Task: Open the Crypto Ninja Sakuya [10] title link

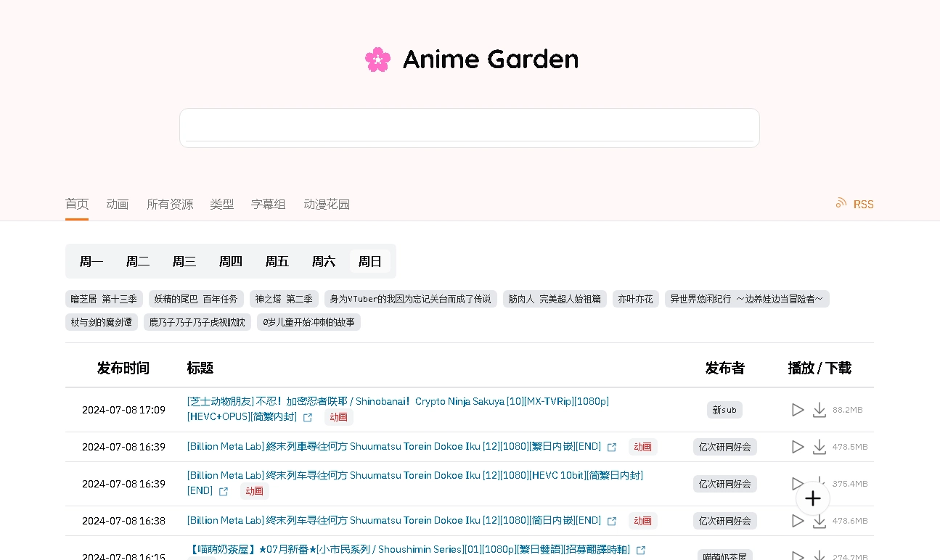Action: [398, 408]
